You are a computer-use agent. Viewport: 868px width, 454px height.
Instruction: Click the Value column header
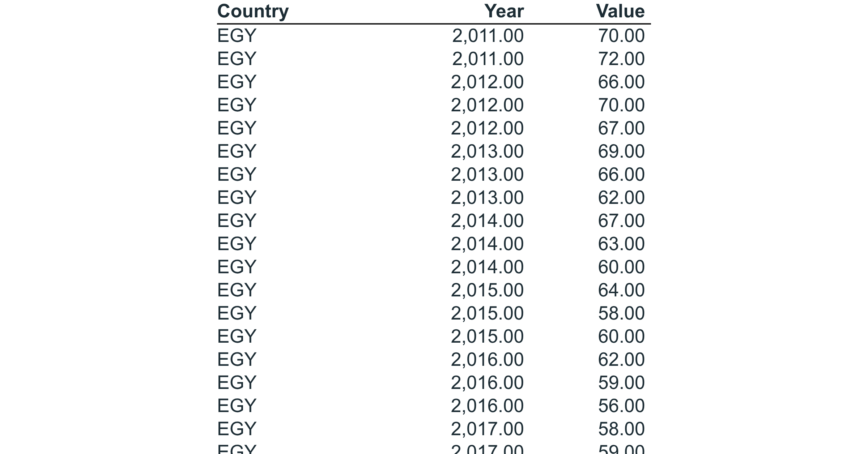[x=620, y=11]
